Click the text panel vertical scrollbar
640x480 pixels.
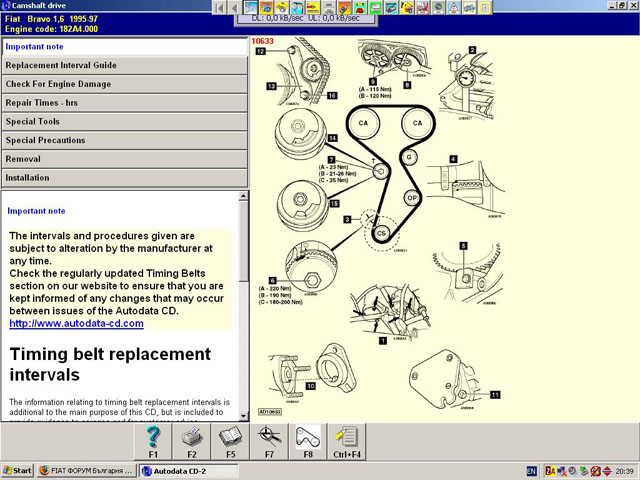(244, 300)
